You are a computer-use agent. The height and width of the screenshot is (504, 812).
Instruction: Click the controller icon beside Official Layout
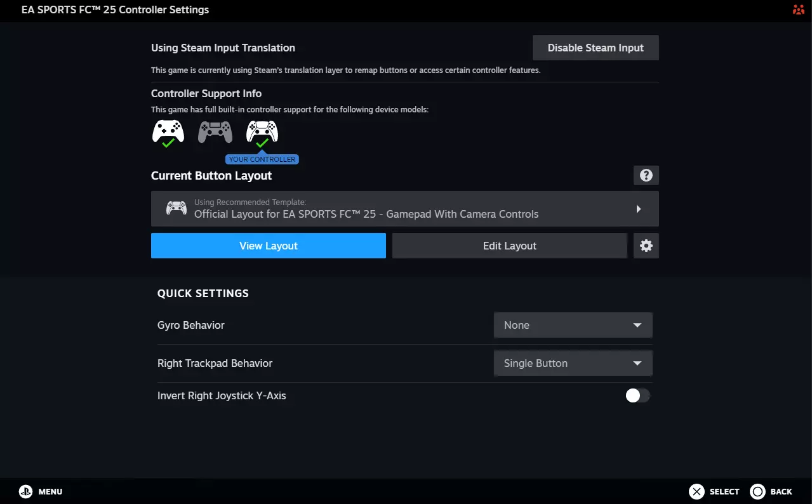(176, 208)
